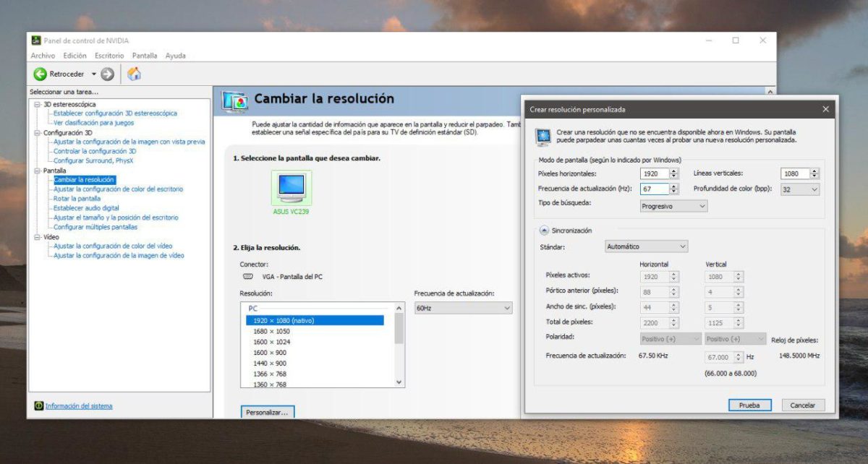Open Información del sistema link
868x464 pixels.
point(78,405)
